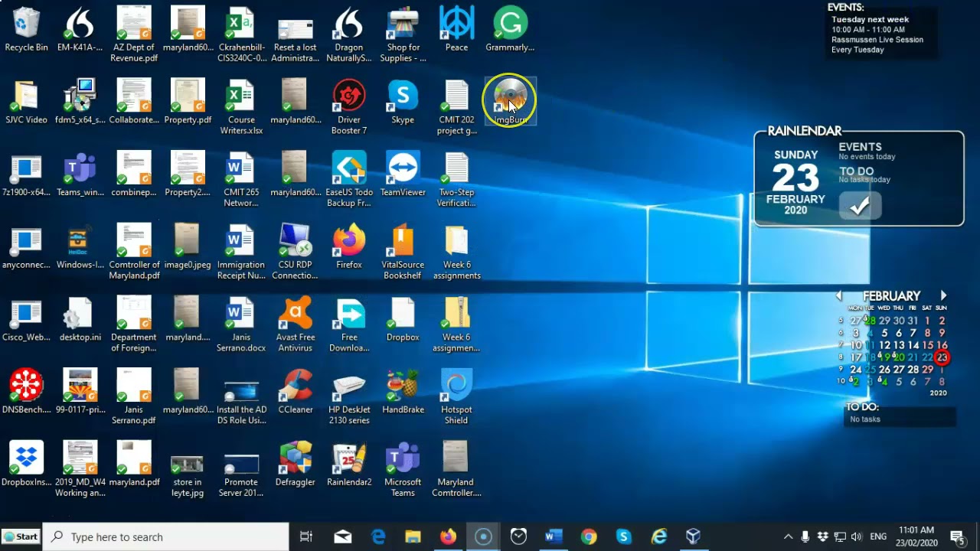980x551 pixels.
Task: Launch Defraggler from the desktop
Action: pos(296,464)
